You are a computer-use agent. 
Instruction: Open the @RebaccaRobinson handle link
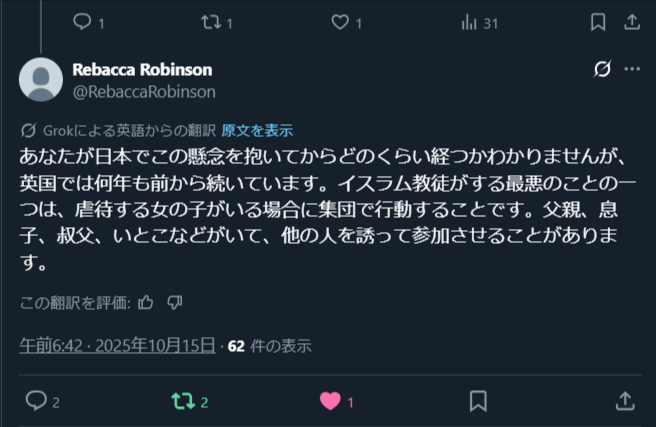coord(144,92)
